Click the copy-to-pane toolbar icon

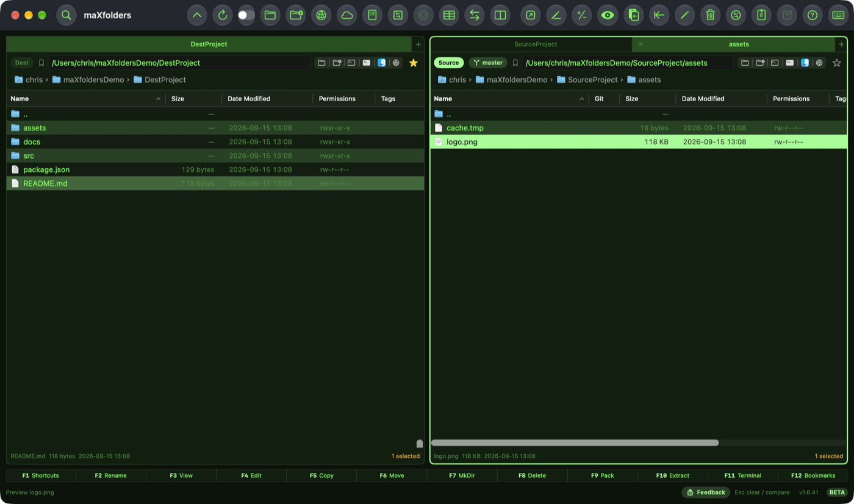(634, 15)
